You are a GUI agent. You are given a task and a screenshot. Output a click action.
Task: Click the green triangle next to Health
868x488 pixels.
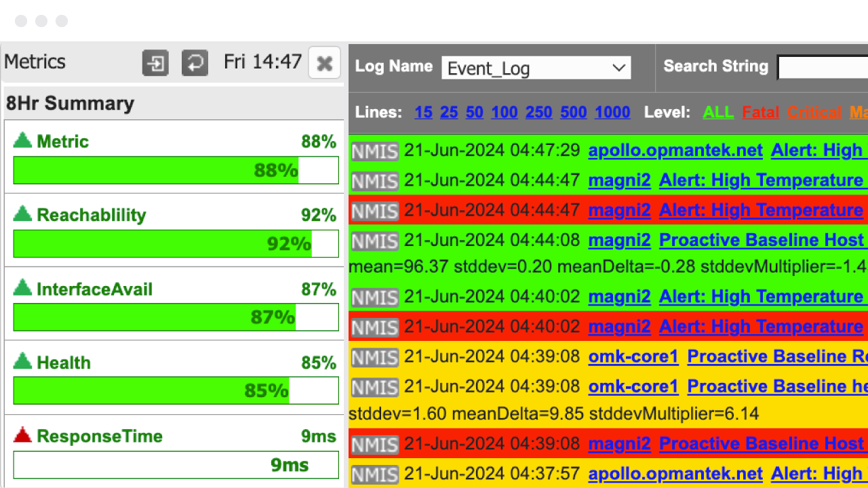pyautogui.click(x=22, y=361)
